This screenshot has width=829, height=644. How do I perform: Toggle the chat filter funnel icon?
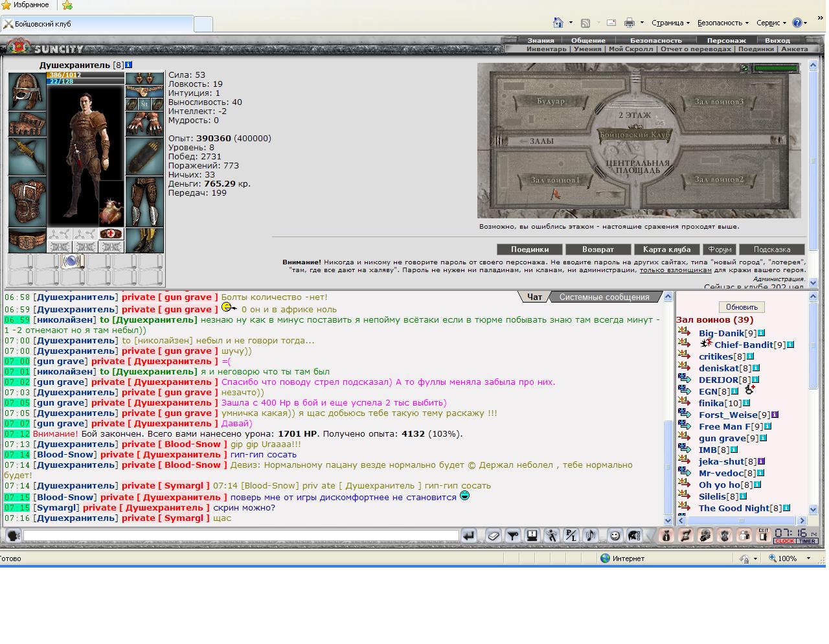click(512, 535)
